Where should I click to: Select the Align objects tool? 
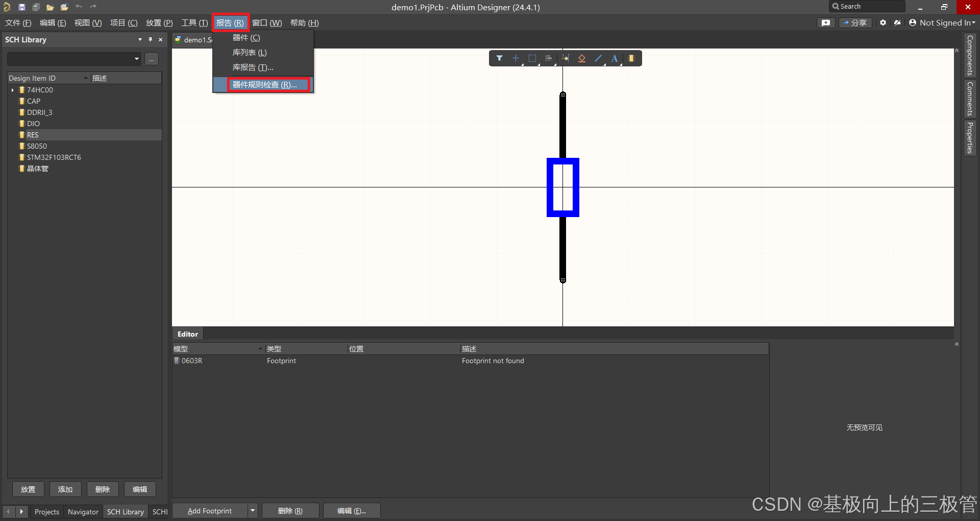(x=548, y=58)
